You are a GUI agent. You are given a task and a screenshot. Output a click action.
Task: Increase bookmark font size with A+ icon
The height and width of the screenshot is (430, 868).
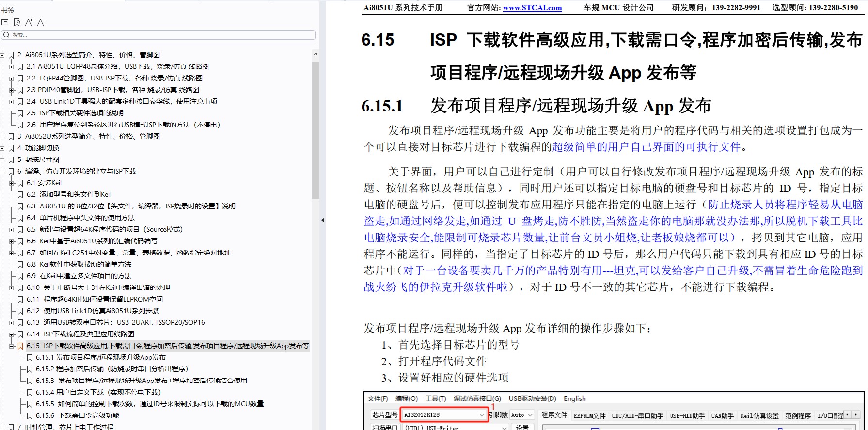[x=29, y=22]
